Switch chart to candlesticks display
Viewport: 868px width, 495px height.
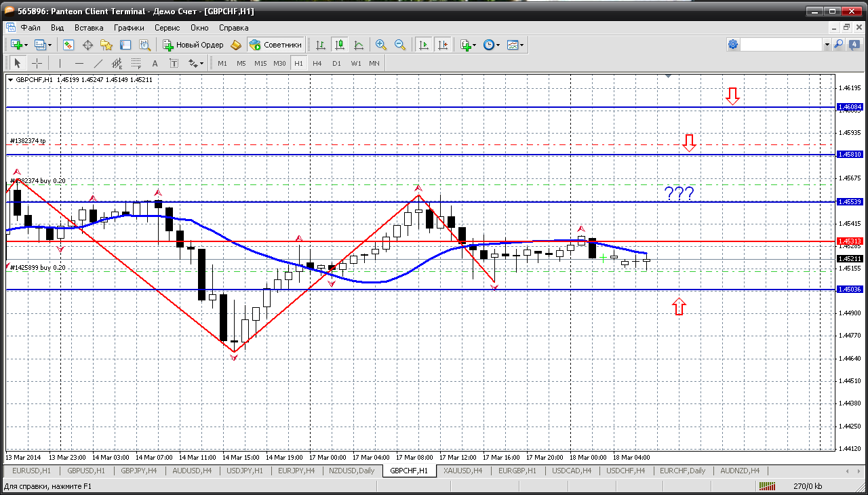[x=340, y=45]
